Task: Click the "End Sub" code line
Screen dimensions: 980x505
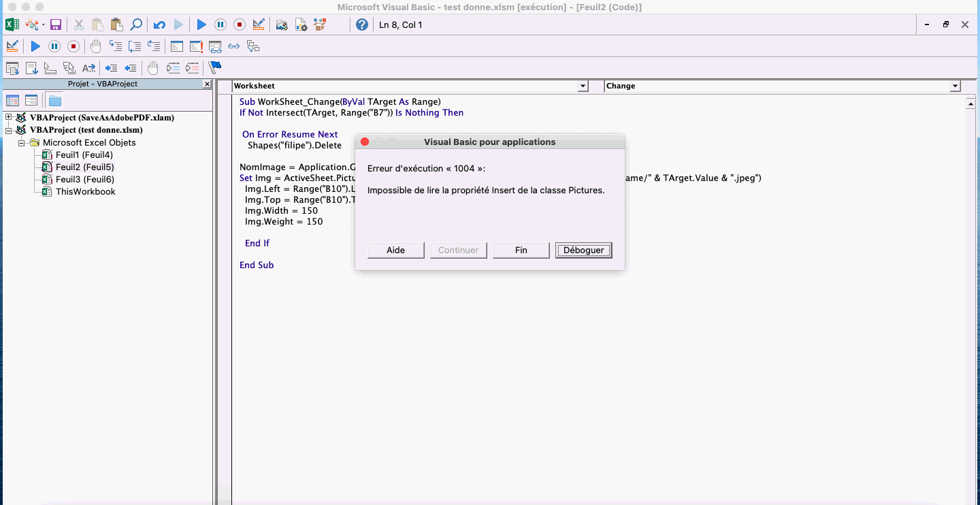Action: pos(257,265)
